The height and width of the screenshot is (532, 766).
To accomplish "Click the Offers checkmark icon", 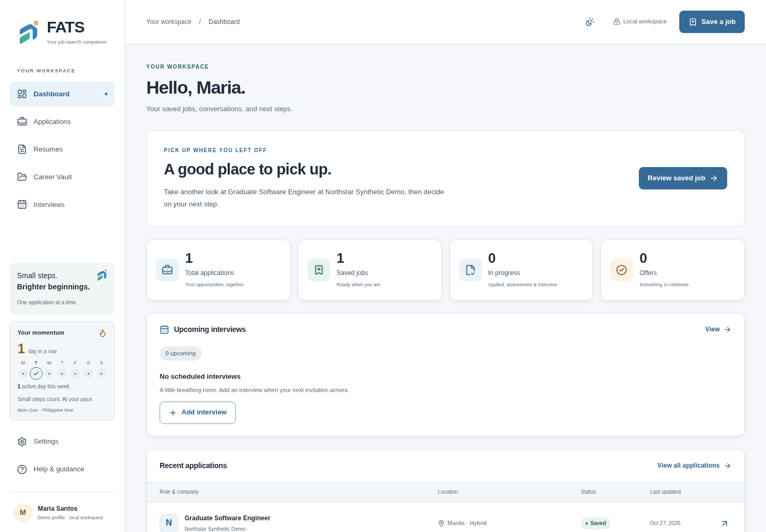I will click(x=621, y=270).
